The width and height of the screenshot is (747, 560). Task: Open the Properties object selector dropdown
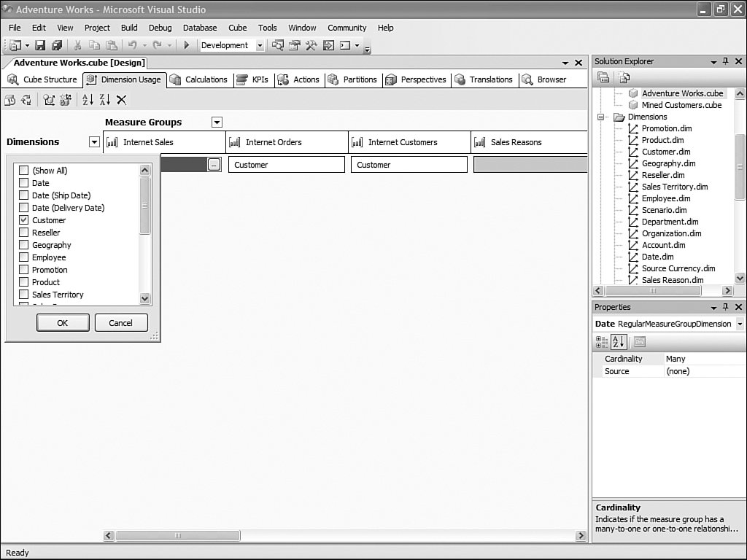pos(740,324)
